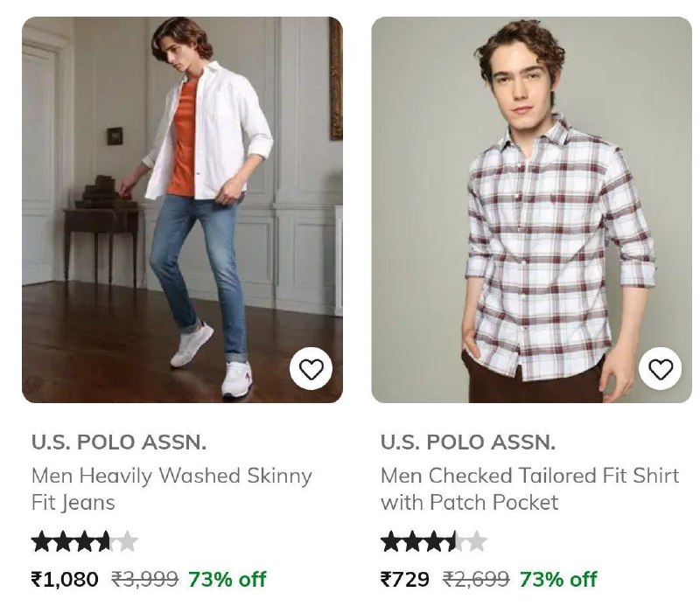Click the 73% off label for shirt
The height and width of the screenshot is (606, 700).
(x=558, y=579)
